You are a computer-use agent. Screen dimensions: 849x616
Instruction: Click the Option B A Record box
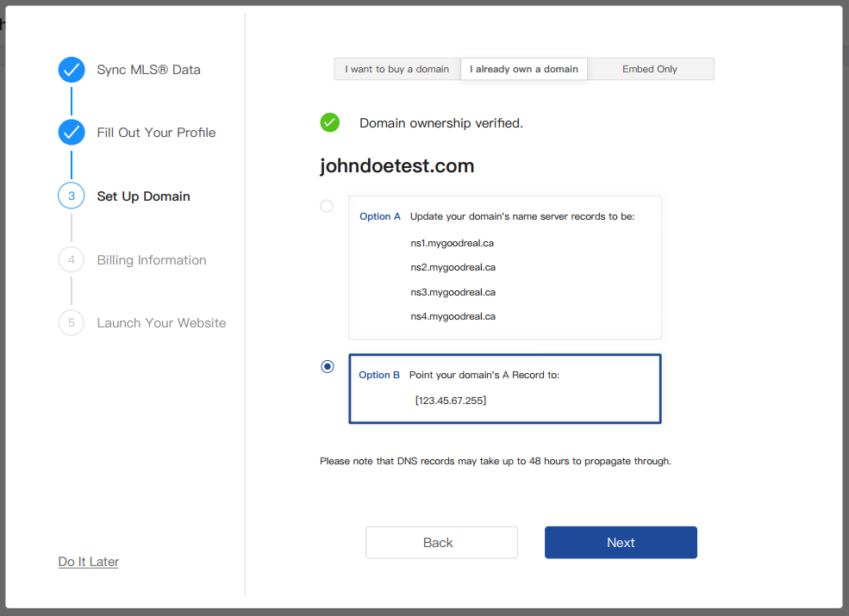click(504, 389)
